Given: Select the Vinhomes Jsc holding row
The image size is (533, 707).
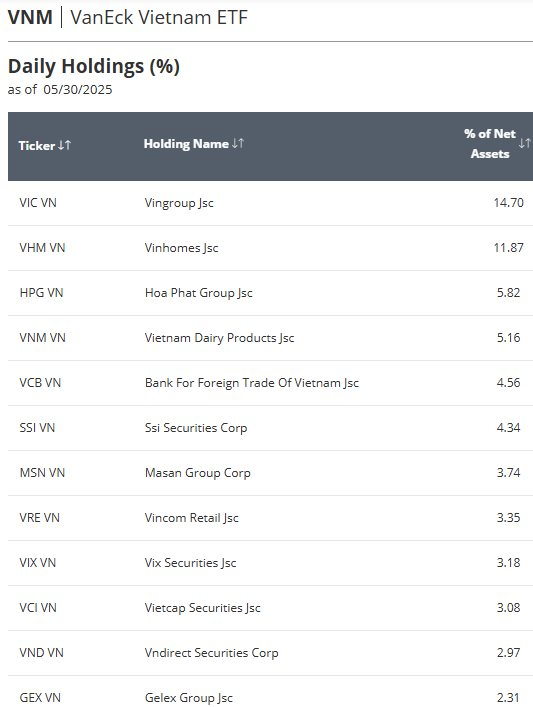Looking at the screenshot, I should coord(271,248).
